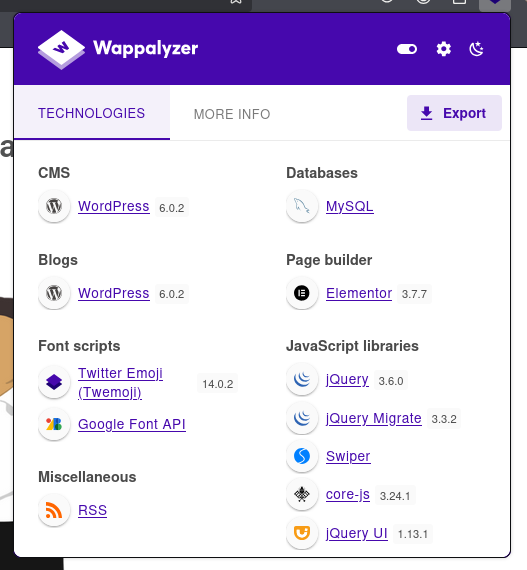The width and height of the screenshot is (527, 570).
Task: Select the Technologies tab
Action: click(x=92, y=113)
